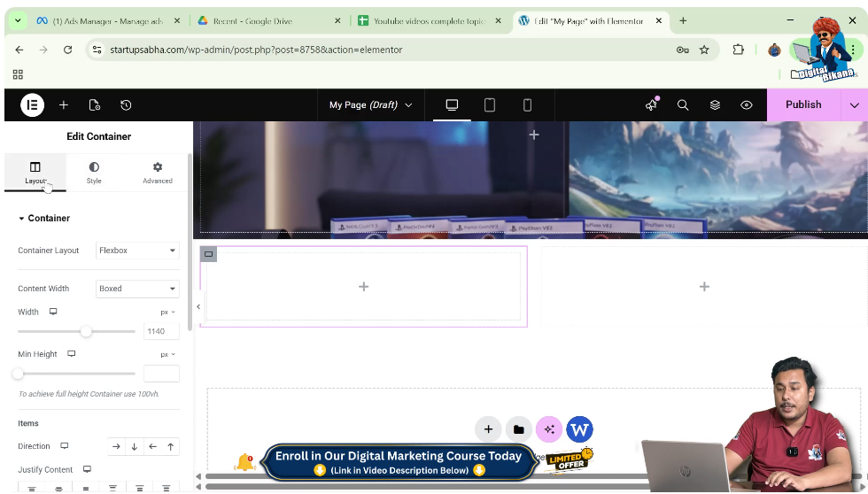The height and width of the screenshot is (494, 868).
Task: Open the Container Layout Flexbox dropdown
Action: pos(137,250)
